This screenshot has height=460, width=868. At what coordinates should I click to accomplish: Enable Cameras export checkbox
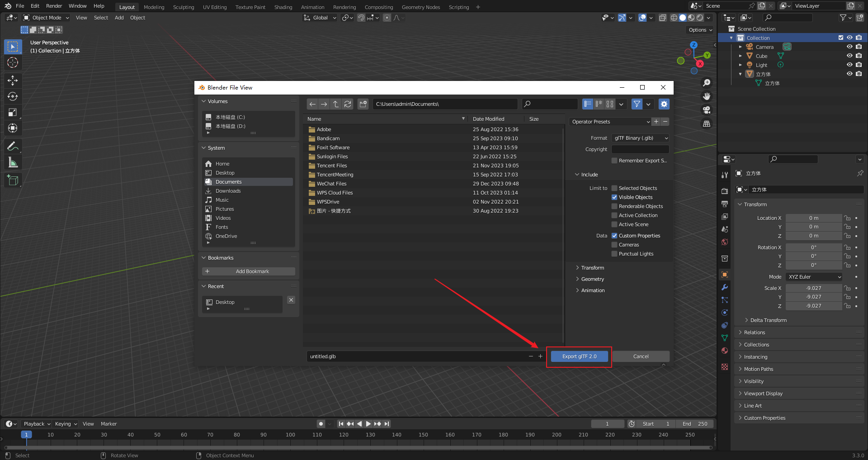pyautogui.click(x=614, y=245)
